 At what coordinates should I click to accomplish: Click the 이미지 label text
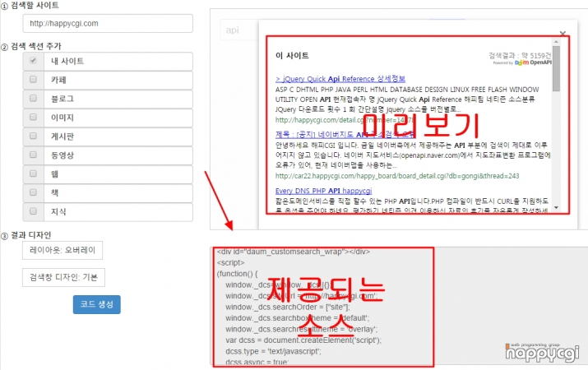pos(63,118)
